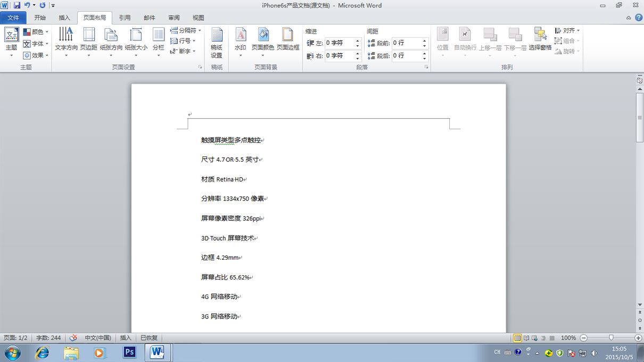644x362 pixels.
Task: Switch to 视图 view tab
Action: pyautogui.click(x=198, y=18)
